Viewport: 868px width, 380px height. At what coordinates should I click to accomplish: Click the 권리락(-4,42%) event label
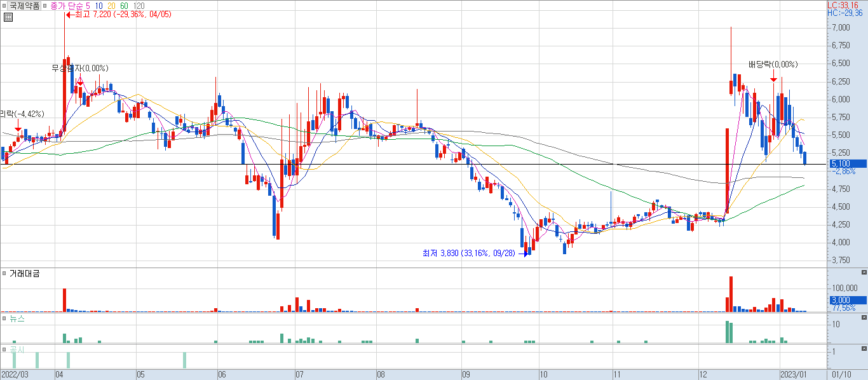click(x=22, y=114)
